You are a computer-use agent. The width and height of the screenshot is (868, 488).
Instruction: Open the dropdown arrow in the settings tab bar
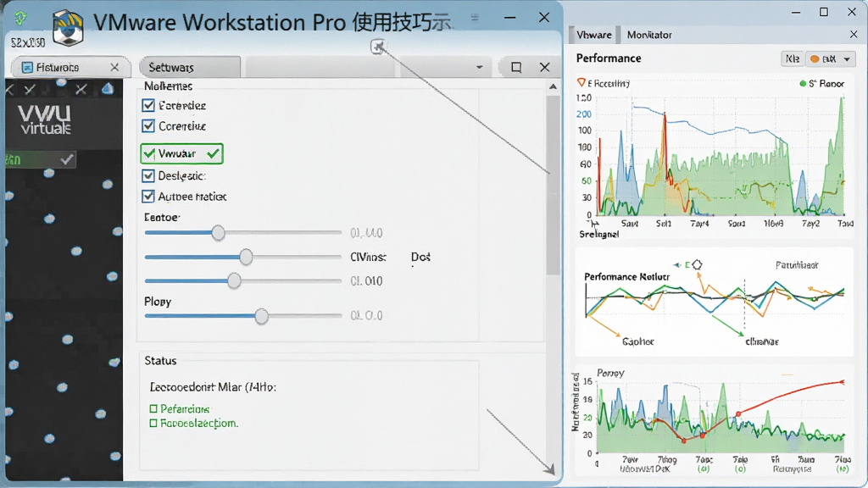(480, 68)
